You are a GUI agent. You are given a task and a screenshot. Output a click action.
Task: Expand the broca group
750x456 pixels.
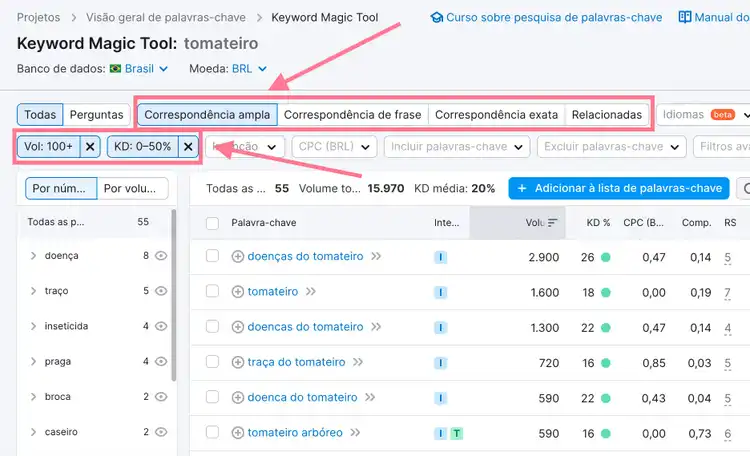[x=33, y=397]
